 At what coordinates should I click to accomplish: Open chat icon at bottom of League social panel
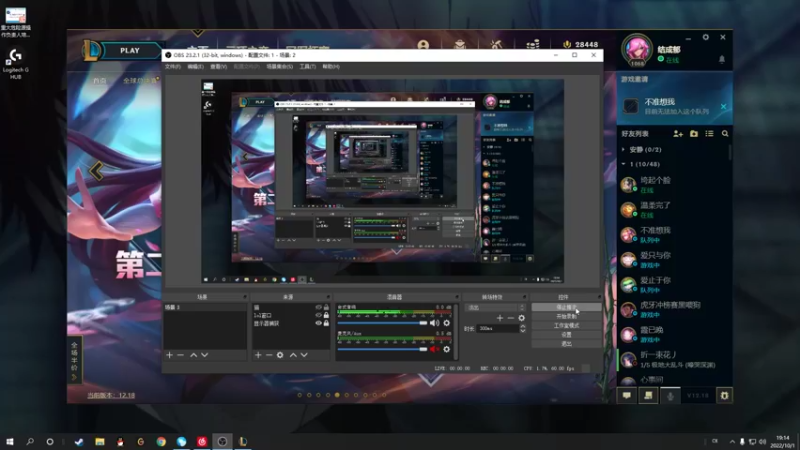tap(627, 395)
